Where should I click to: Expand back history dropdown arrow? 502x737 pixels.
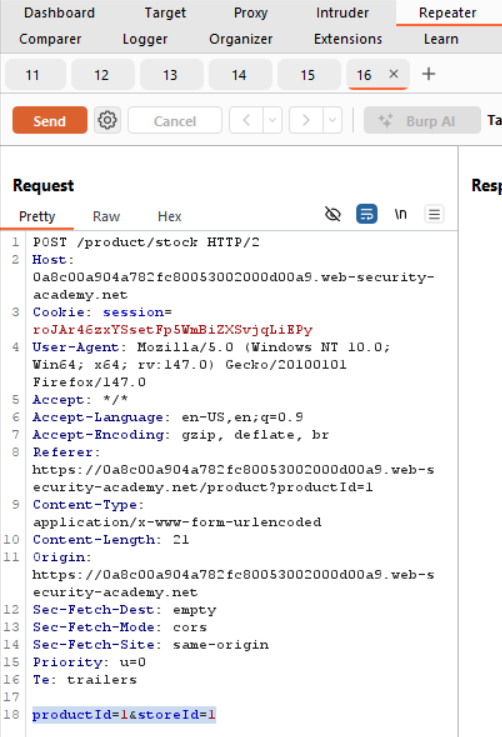tap(273, 120)
